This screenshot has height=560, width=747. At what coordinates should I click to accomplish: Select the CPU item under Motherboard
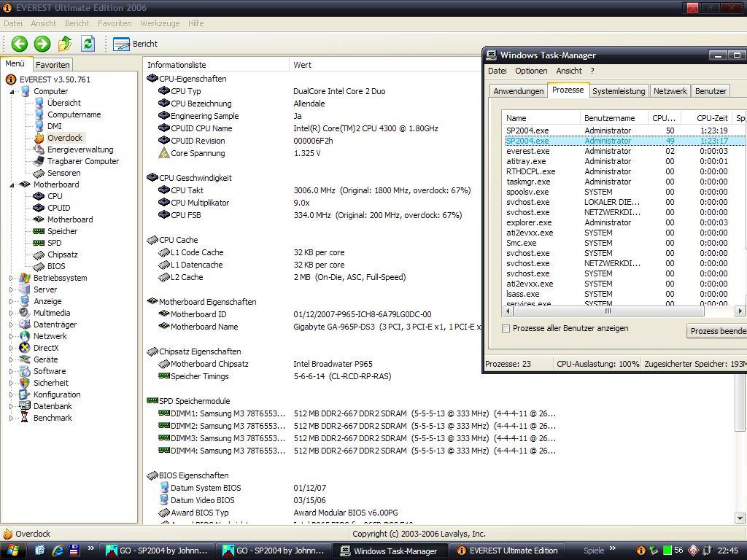(x=55, y=196)
